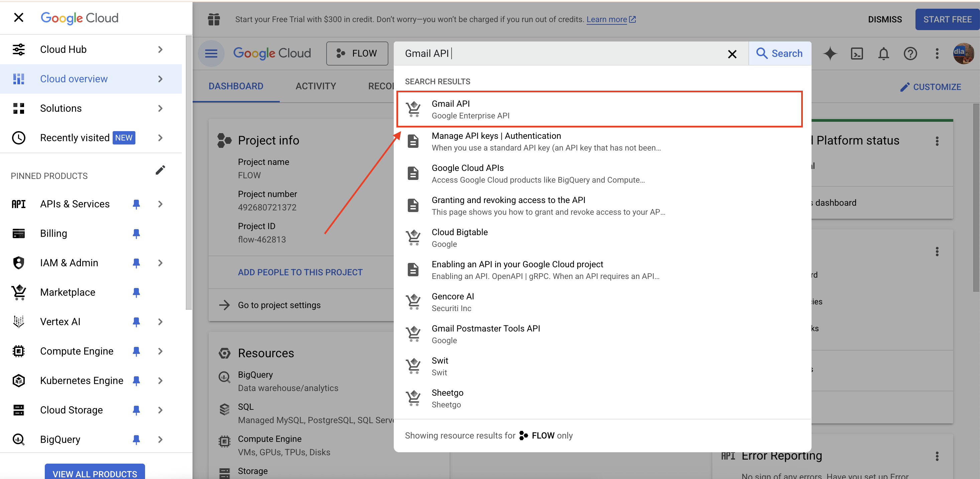This screenshot has width=980, height=479.
Task: Switch to the ACTIVITY tab
Action: pyautogui.click(x=316, y=86)
